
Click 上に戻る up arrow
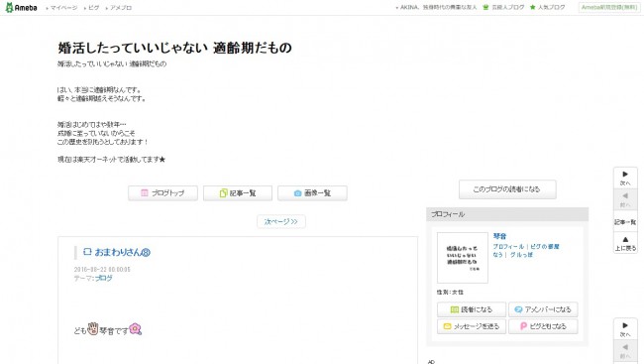625,243
